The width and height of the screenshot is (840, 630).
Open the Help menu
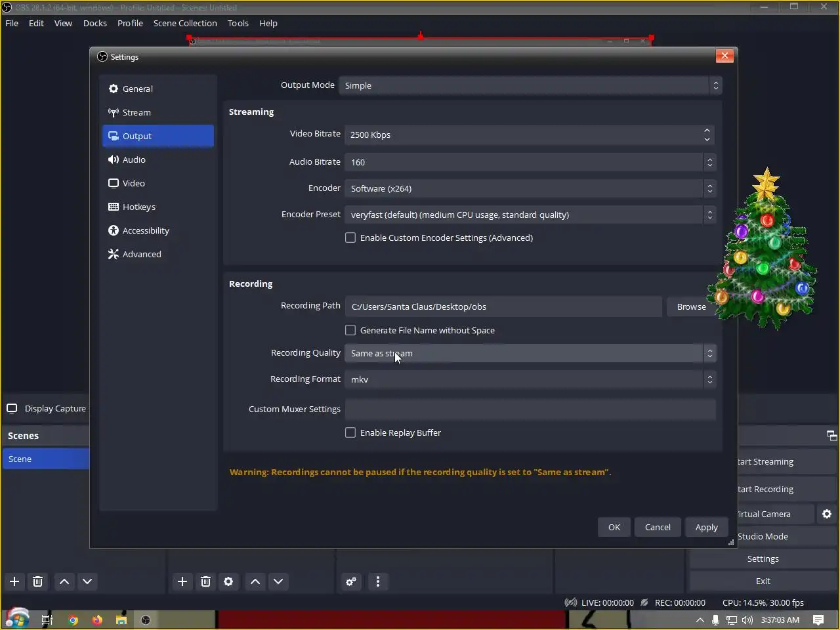tap(268, 23)
